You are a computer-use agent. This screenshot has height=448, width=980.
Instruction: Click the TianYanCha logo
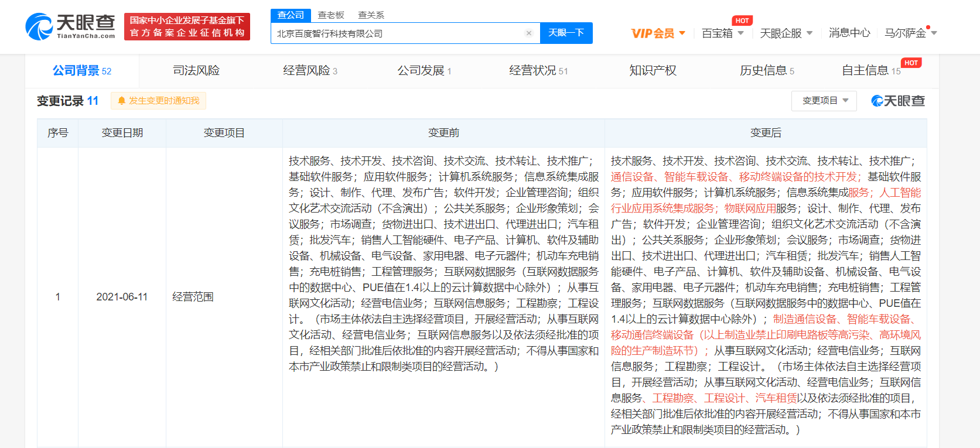tap(70, 26)
